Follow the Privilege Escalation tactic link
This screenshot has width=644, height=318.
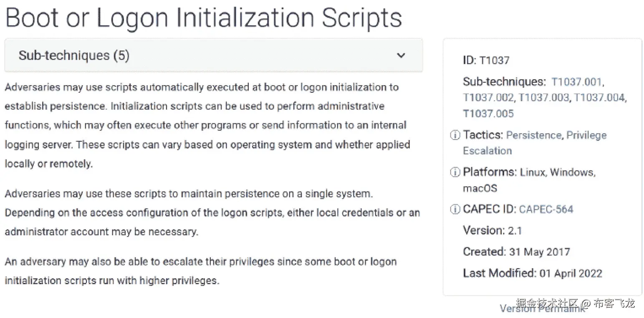(x=586, y=135)
